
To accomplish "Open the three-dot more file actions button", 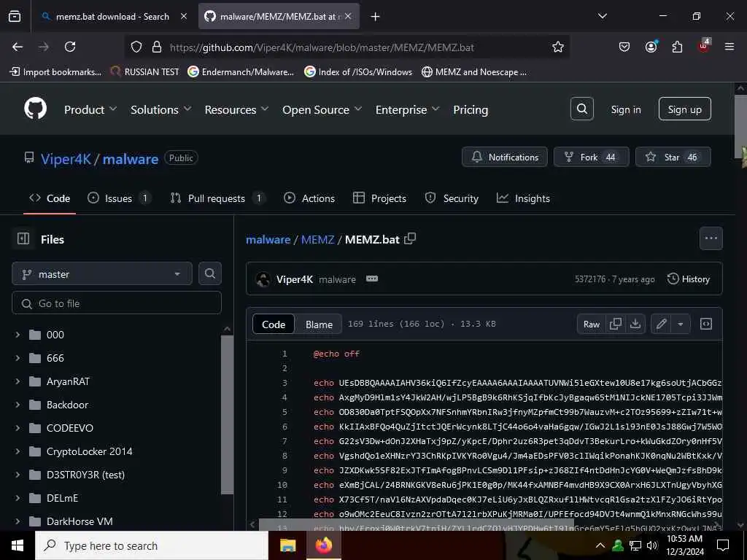I will [711, 238].
